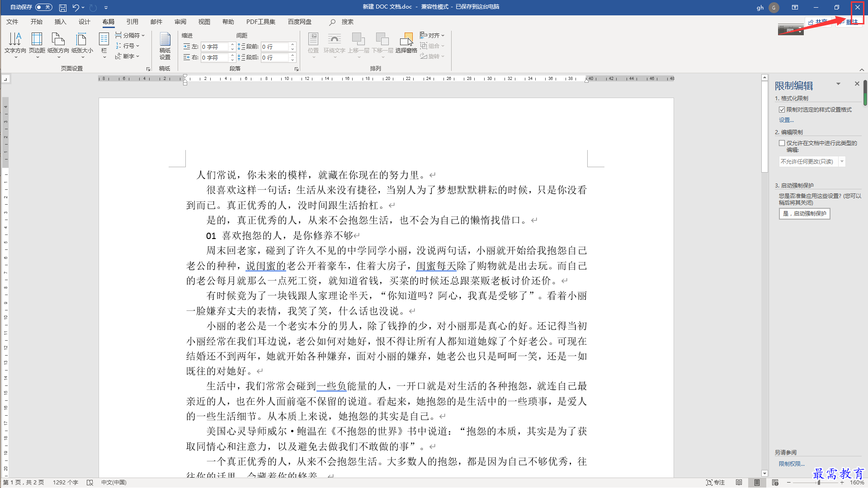
Task: Close the 限制编辑 pane
Action: [x=857, y=84]
